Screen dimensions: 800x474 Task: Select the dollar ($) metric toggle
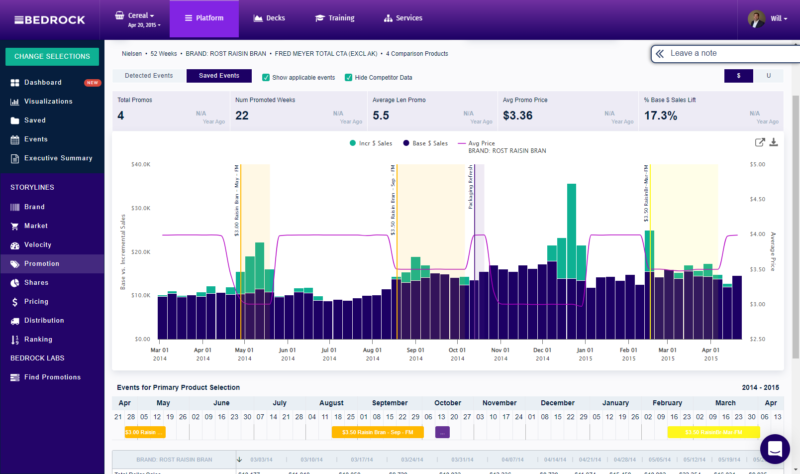pyautogui.click(x=738, y=76)
